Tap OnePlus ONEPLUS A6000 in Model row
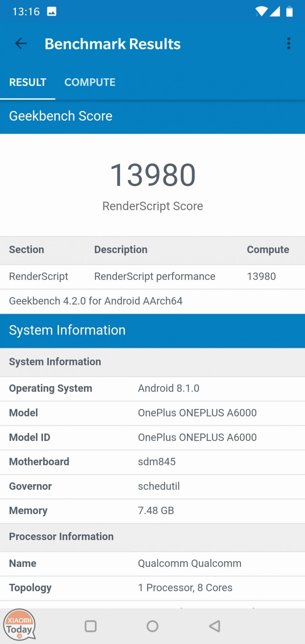Viewport: 305px width, 644px height. pyautogui.click(x=197, y=413)
